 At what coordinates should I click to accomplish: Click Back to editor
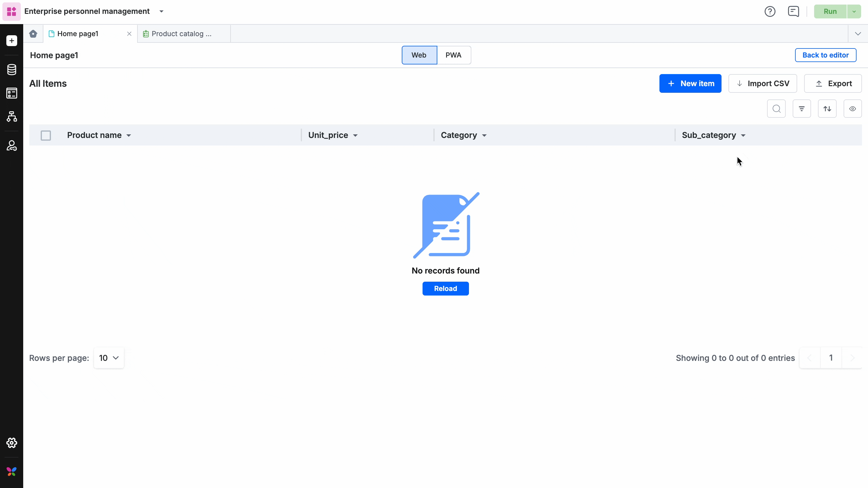(x=826, y=55)
